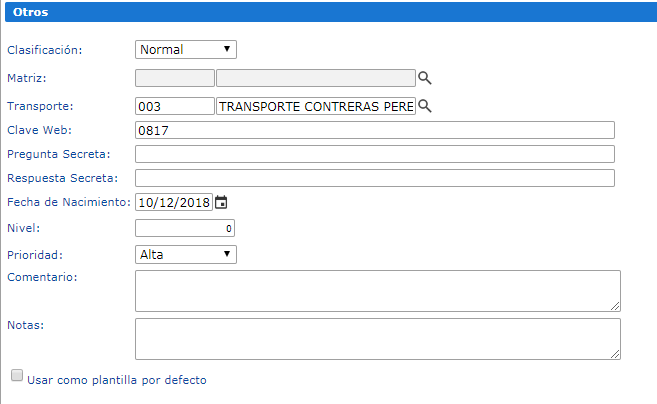Screen dimensions: 657x404
Task: Click inside the Notas text area
Action: pyautogui.click(x=377, y=338)
